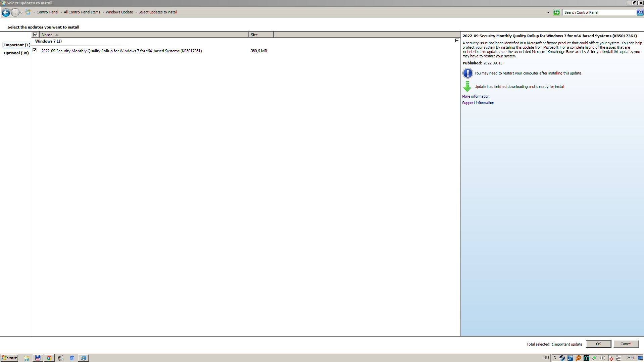Go to Windows Update breadcrumb
Viewport: 644px width, 362px height.
pyautogui.click(x=119, y=12)
